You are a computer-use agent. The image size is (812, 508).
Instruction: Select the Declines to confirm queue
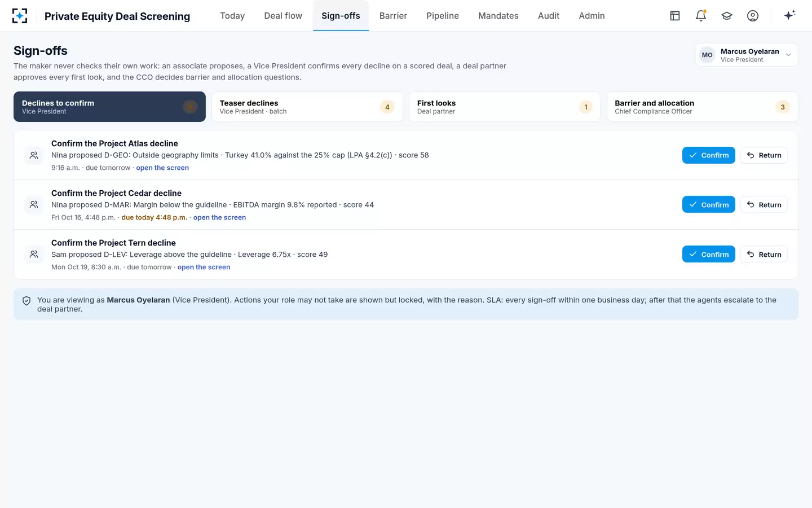tap(109, 107)
